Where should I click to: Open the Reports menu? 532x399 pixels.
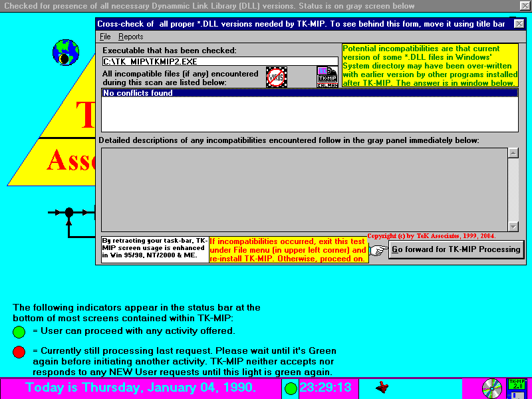(x=130, y=37)
